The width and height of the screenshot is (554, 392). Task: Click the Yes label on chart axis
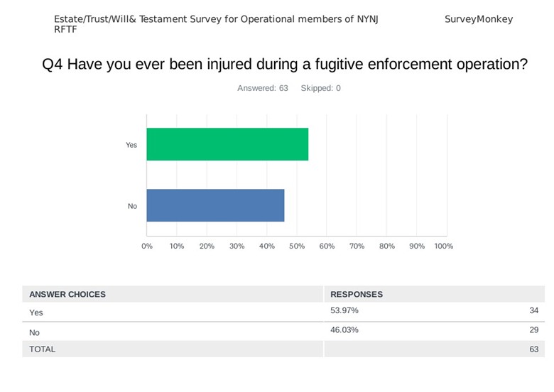pos(131,145)
